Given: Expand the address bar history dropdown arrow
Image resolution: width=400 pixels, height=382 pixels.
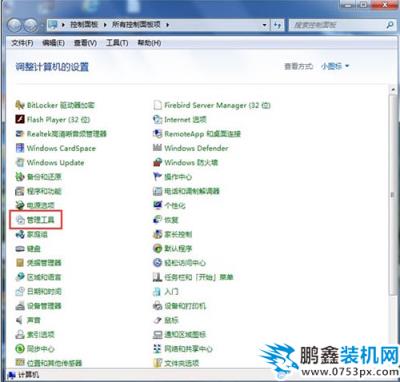Looking at the screenshot, I should 264,25.
